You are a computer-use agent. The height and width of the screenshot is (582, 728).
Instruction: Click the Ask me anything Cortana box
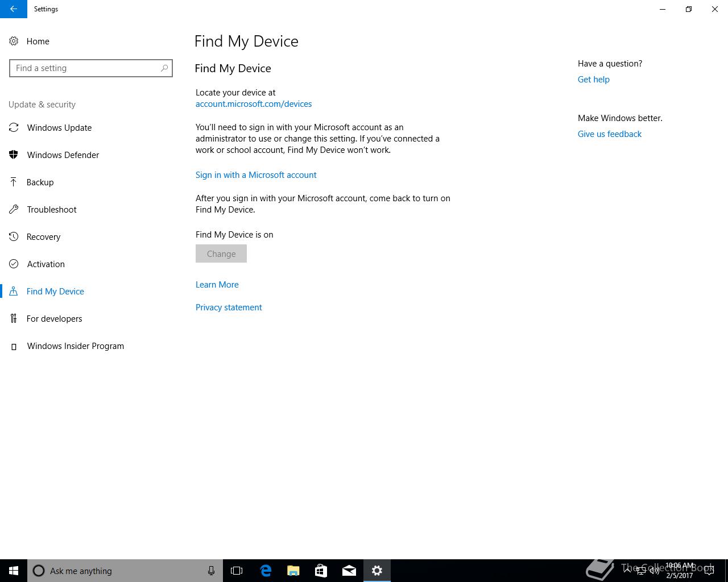point(125,571)
